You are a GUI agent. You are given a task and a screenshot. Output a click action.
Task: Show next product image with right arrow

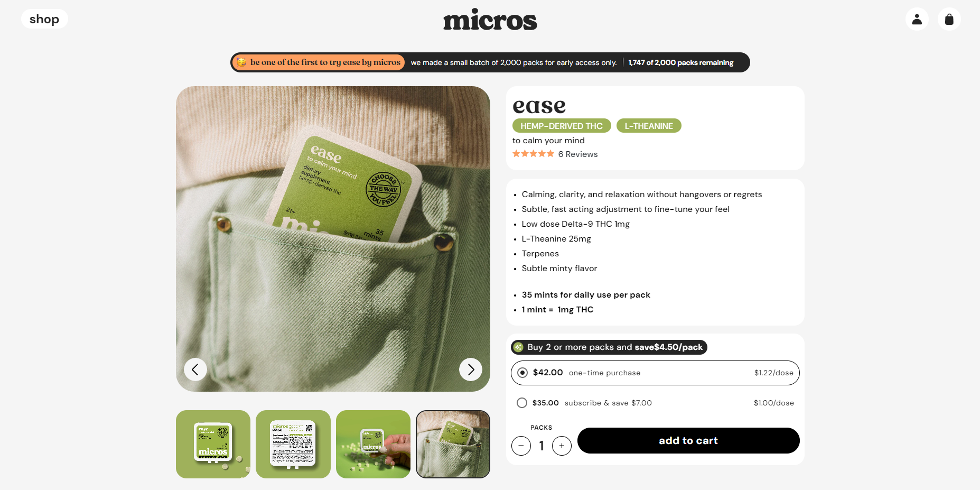[471, 369]
